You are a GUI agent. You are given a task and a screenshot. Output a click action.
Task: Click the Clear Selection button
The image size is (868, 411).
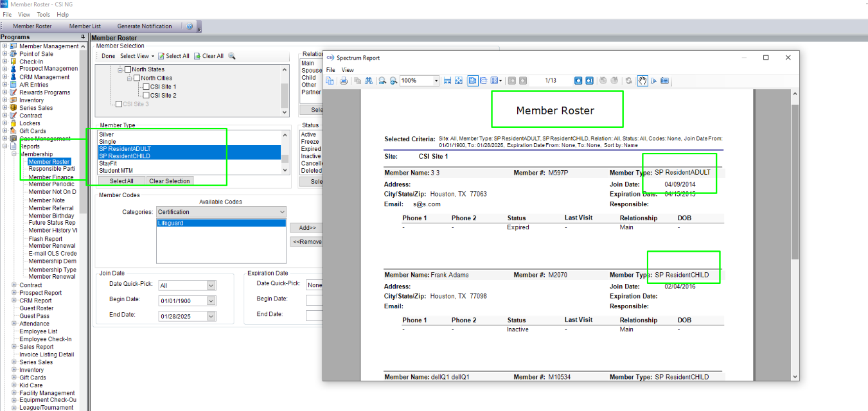click(x=170, y=181)
